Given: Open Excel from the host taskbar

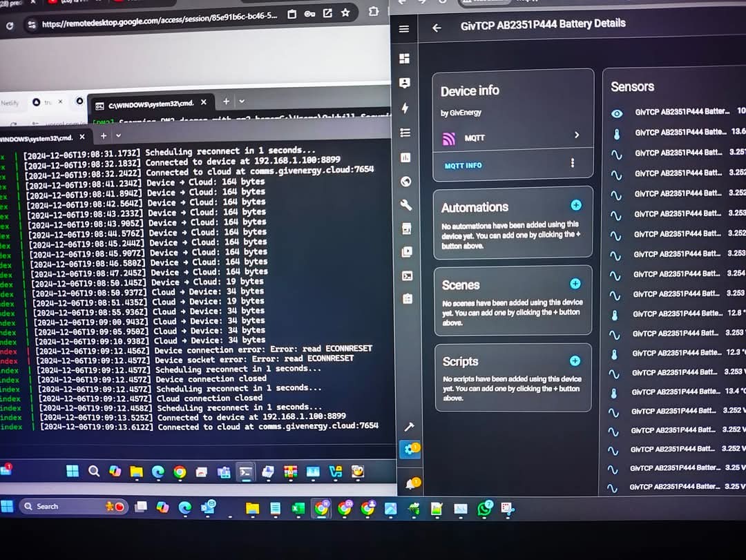Looking at the screenshot, I should coord(298,509).
